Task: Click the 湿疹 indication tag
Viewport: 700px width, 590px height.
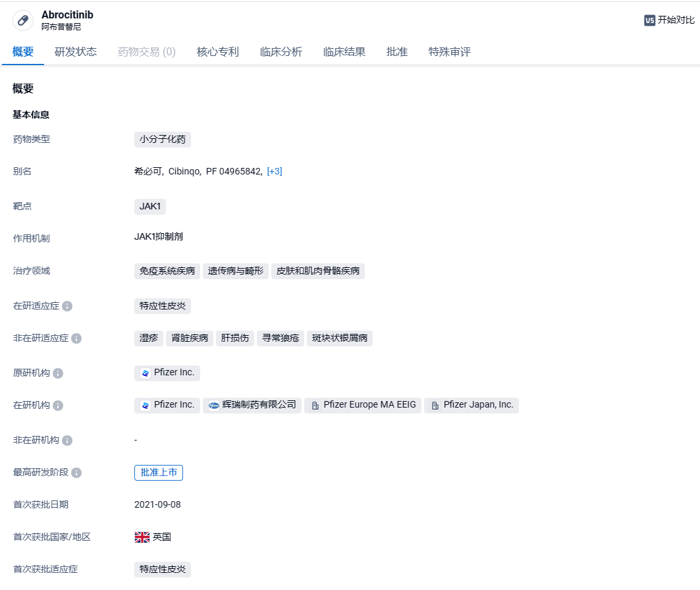Action: point(149,338)
